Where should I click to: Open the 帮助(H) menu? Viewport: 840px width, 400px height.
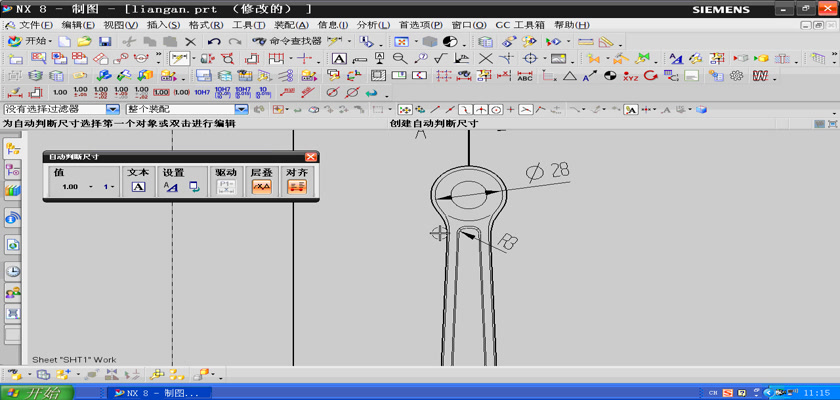572,25
